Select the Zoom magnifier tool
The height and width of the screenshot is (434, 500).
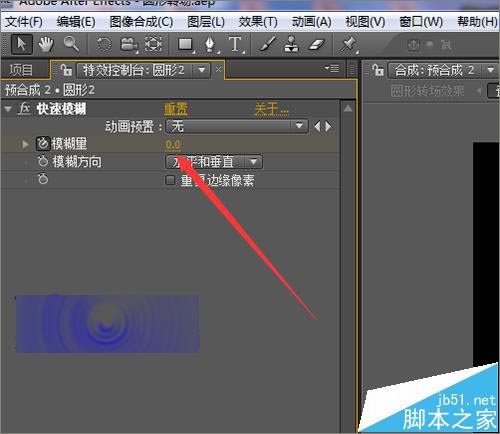click(71, 44)
